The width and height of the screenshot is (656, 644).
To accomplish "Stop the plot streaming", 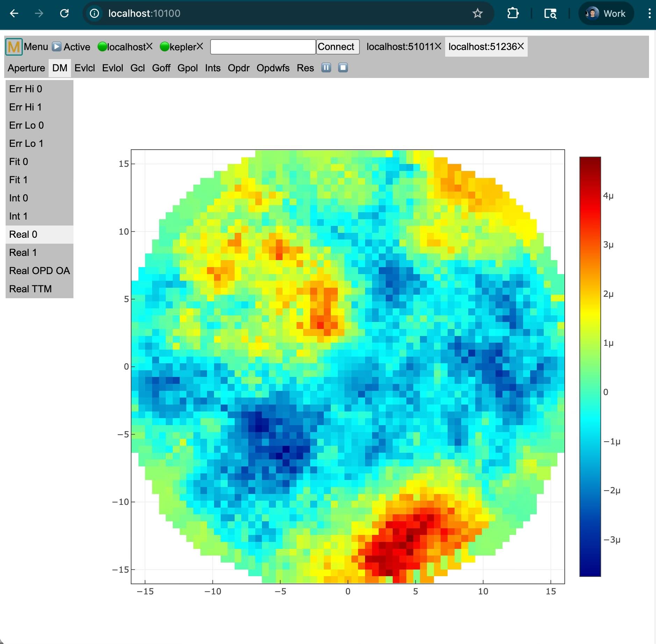I will (x=343, y=67).
